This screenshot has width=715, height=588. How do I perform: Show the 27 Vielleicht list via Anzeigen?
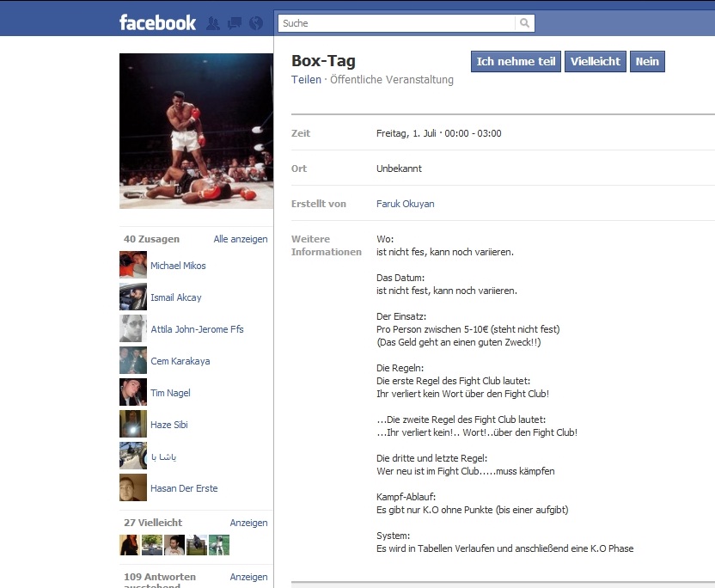[248, 523]
